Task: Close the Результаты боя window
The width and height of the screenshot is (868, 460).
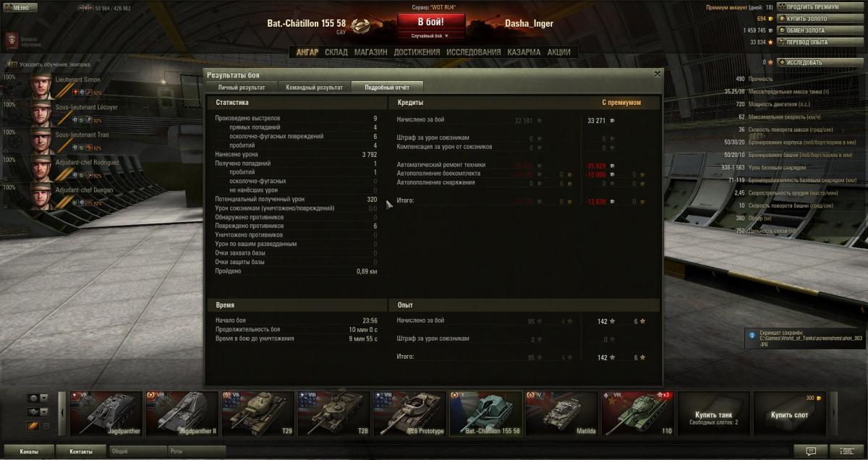Action: 657,74
